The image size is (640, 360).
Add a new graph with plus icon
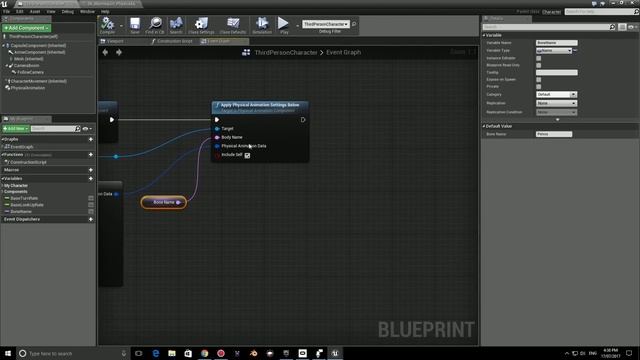pos(91,139)
